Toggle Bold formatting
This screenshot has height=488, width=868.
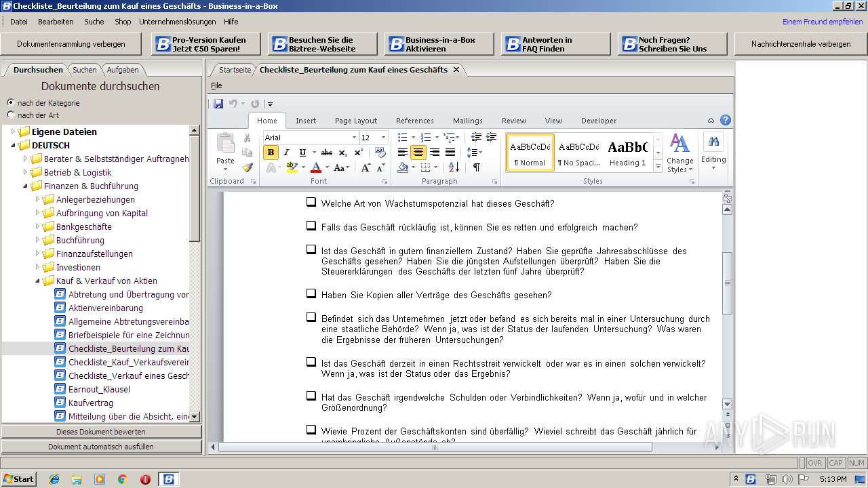click(271, 152)
